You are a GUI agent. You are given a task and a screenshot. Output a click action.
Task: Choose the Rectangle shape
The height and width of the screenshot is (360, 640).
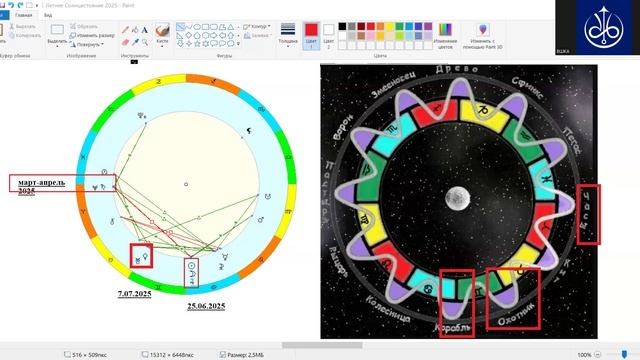(205, 27)
